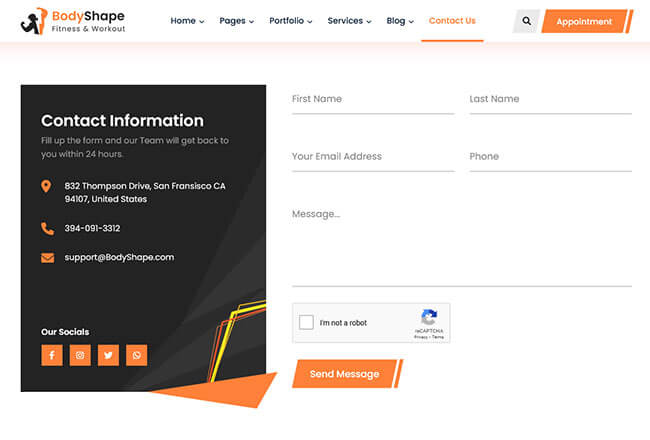
Task: Expand the Home dropdown menu
Action: [187, 21]
